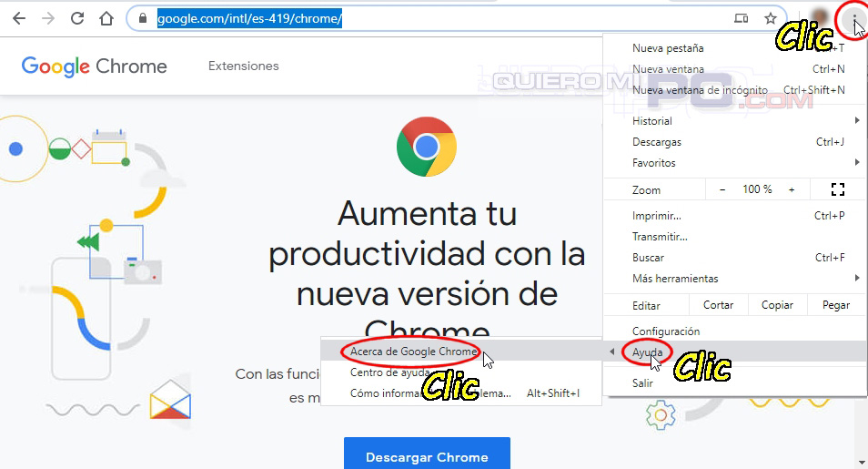Expand the Historial submenu
This screenshot has width=868, height=469.
tap(735, 121)
